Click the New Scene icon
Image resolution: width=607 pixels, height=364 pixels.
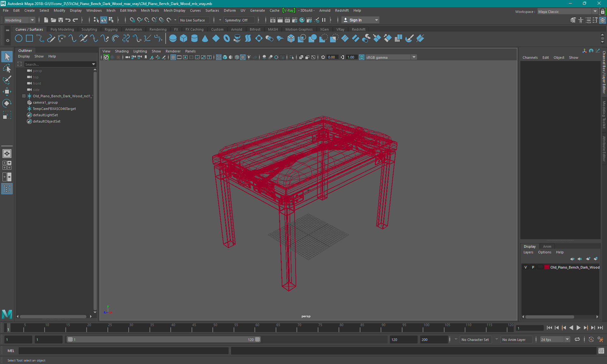tap(46, 20)
